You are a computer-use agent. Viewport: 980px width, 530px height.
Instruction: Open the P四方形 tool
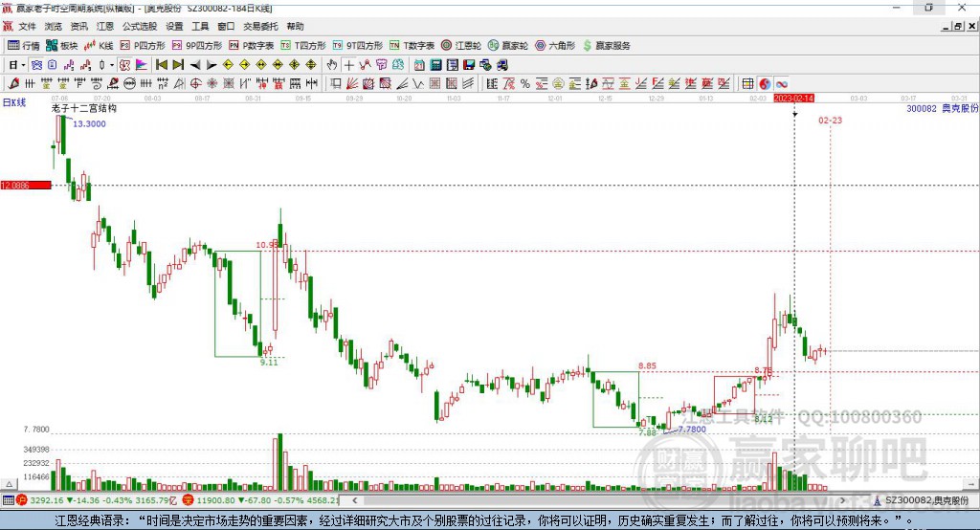pyautogui.click(x=143, y=46)
